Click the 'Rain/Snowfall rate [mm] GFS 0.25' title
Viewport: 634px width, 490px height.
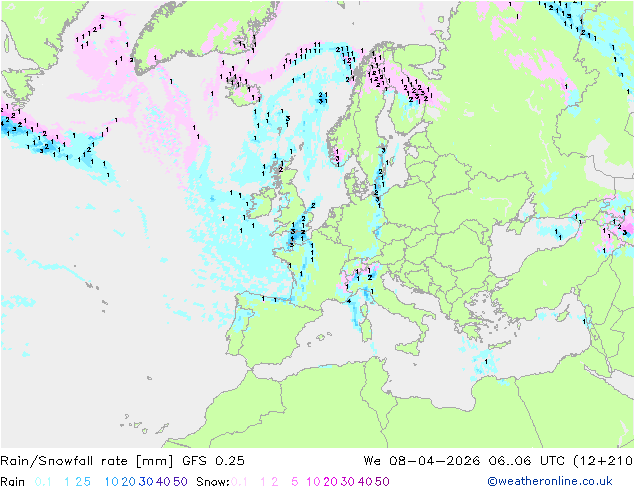pyautogui.click(x=122, y=460)
